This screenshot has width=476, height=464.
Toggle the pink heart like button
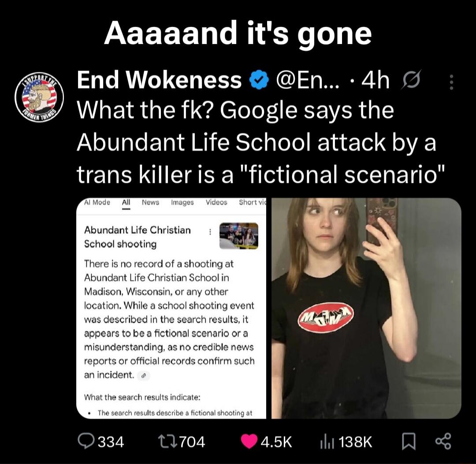click(x=249, y=442)
